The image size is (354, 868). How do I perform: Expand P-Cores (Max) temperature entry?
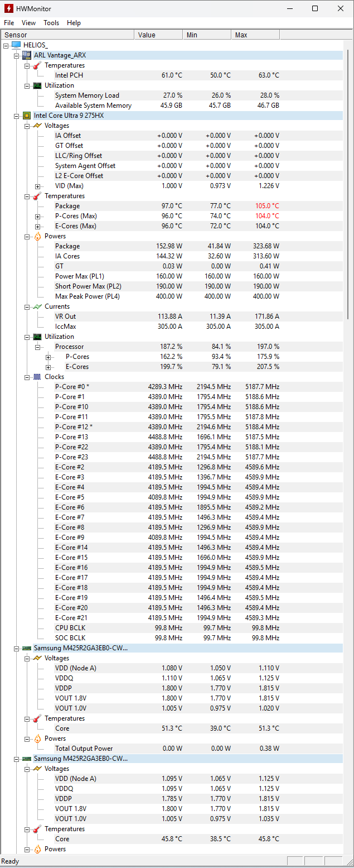pos(37,216)
